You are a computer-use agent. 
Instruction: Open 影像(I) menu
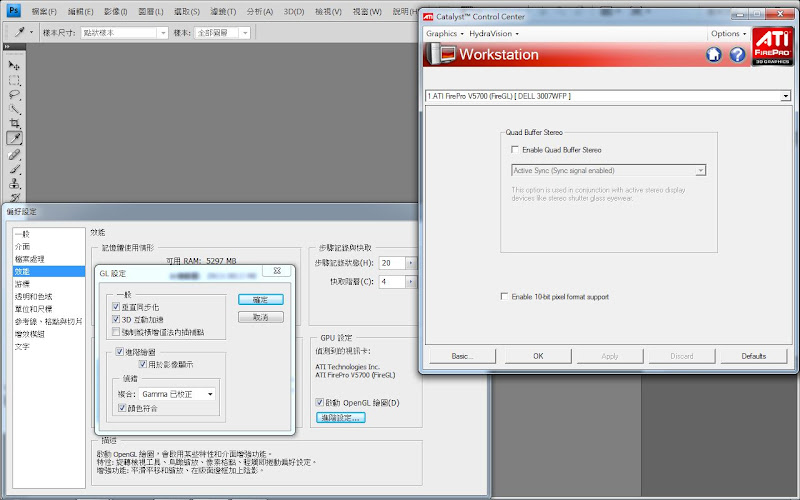tap(115, 11)
